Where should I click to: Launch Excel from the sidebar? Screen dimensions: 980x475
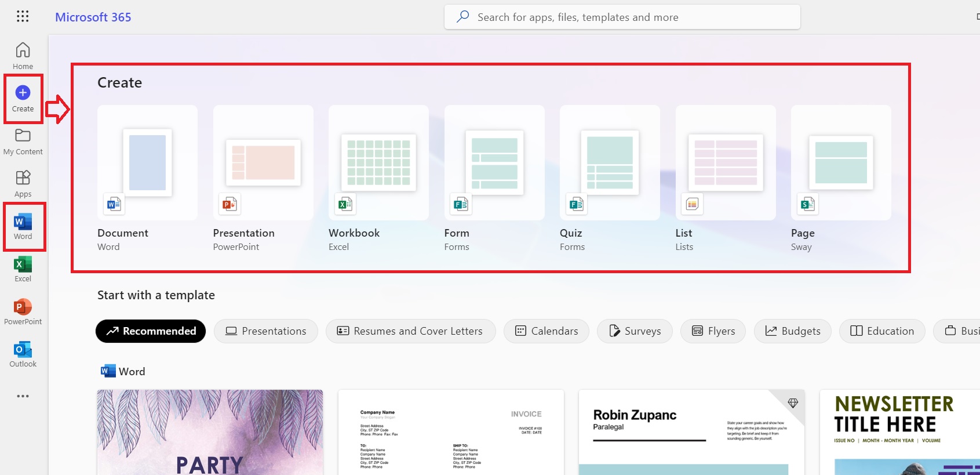23,269
